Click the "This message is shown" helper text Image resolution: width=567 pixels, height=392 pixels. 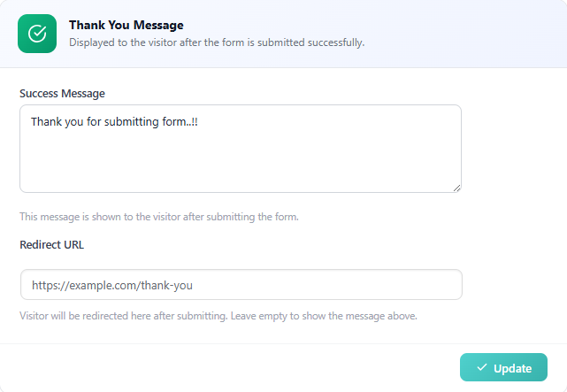(159, 217)
